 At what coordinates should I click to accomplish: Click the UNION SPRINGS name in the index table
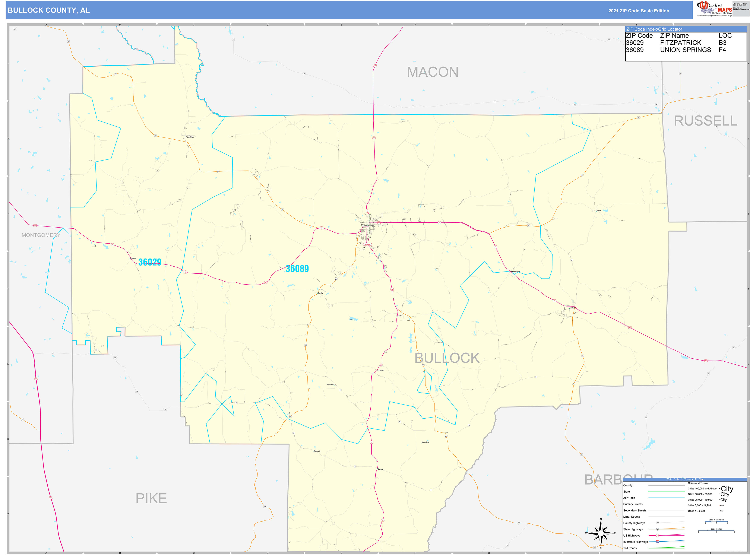click(686, 50)
